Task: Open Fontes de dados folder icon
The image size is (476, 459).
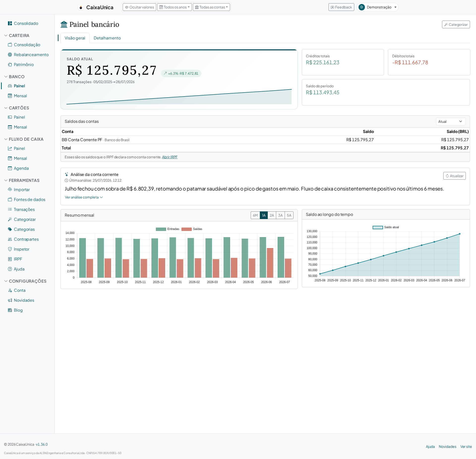Action: point(10,199)
